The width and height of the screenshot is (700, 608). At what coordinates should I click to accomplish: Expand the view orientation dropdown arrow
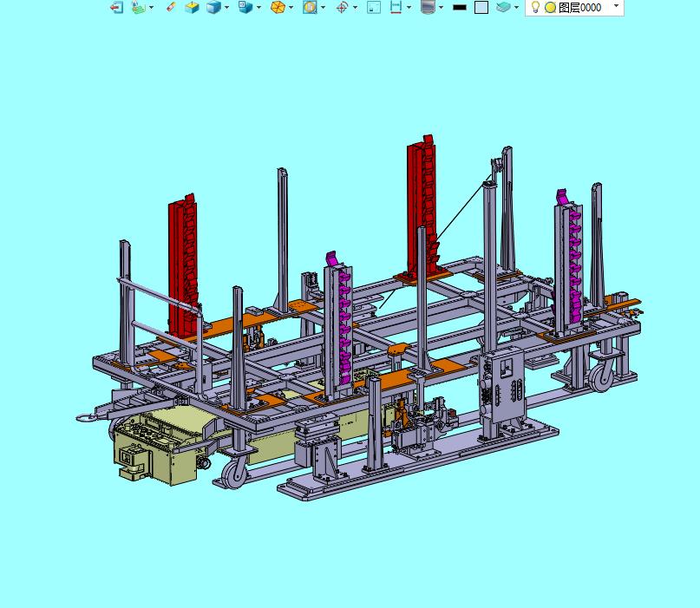259,7
